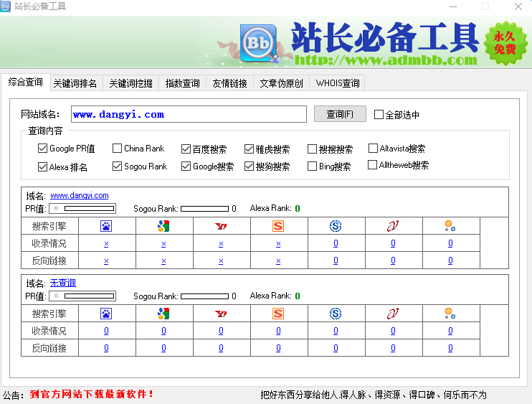Click the 到官方网站下载最新软件 notice
Screen dimensions: 532x404
click(x=92, y=394)
